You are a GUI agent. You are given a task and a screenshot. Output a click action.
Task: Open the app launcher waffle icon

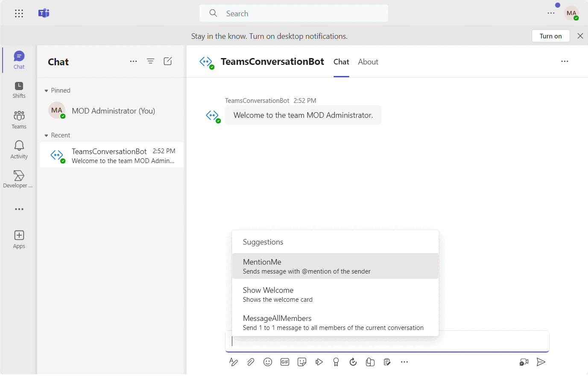(19, 13)
